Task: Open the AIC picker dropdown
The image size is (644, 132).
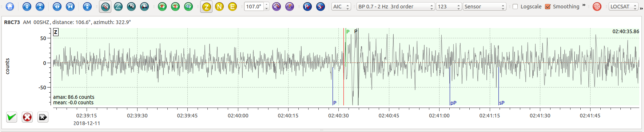Action: (x=341, y=7)
